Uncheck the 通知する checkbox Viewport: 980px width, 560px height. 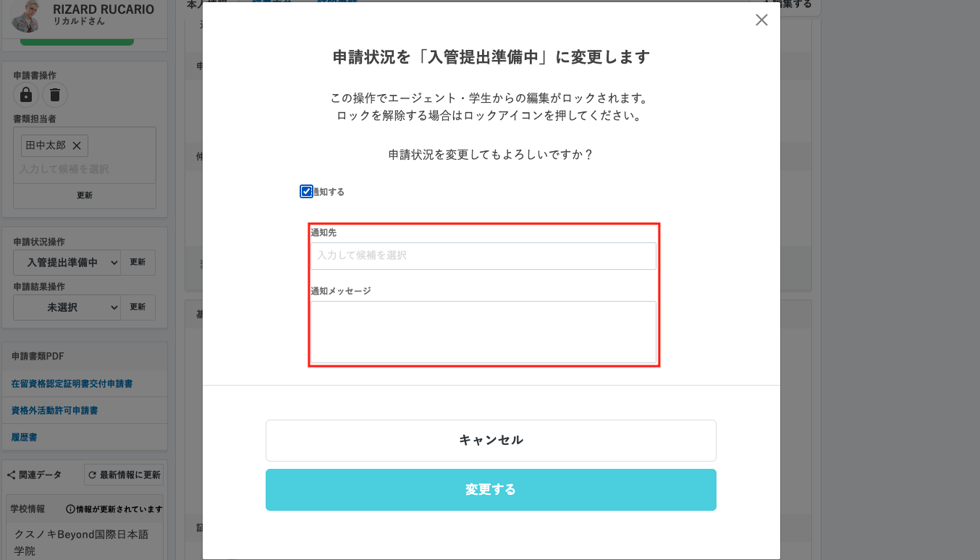306,192
